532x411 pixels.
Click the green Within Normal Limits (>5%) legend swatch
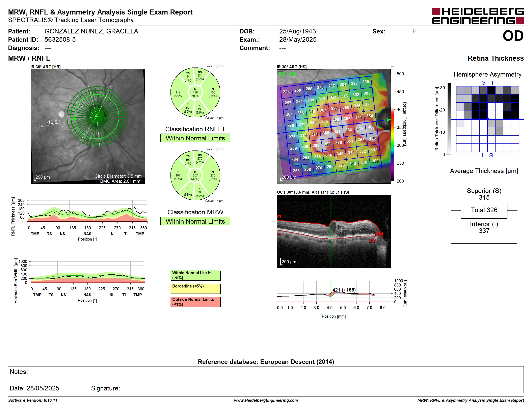click(195, 275)
